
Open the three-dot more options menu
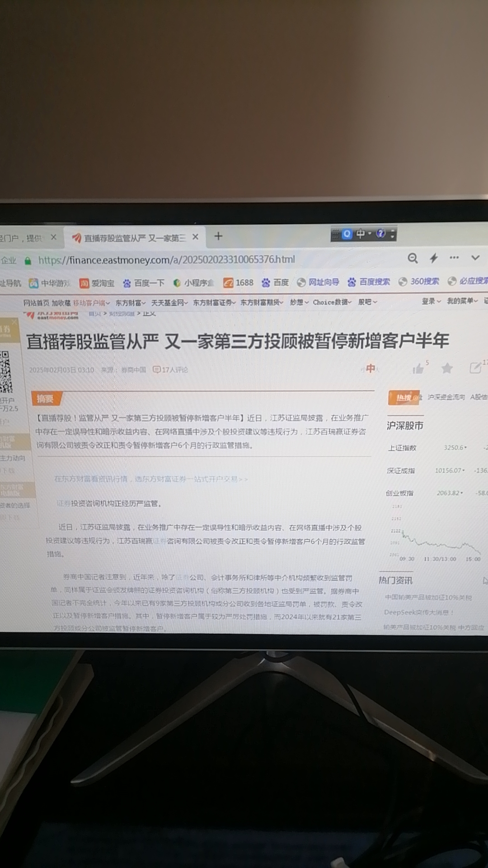(x=454, y=258)
